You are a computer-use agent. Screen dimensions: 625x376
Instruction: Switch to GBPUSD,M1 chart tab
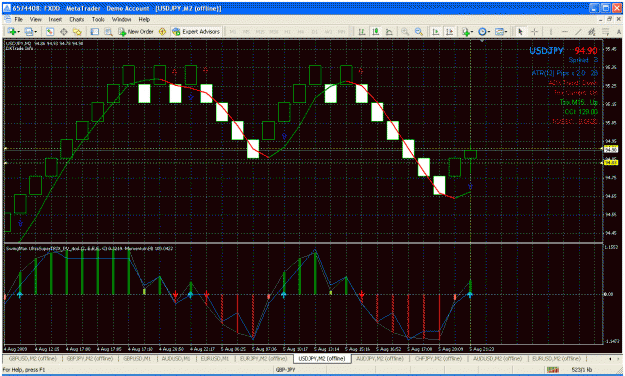coord(137,358)
